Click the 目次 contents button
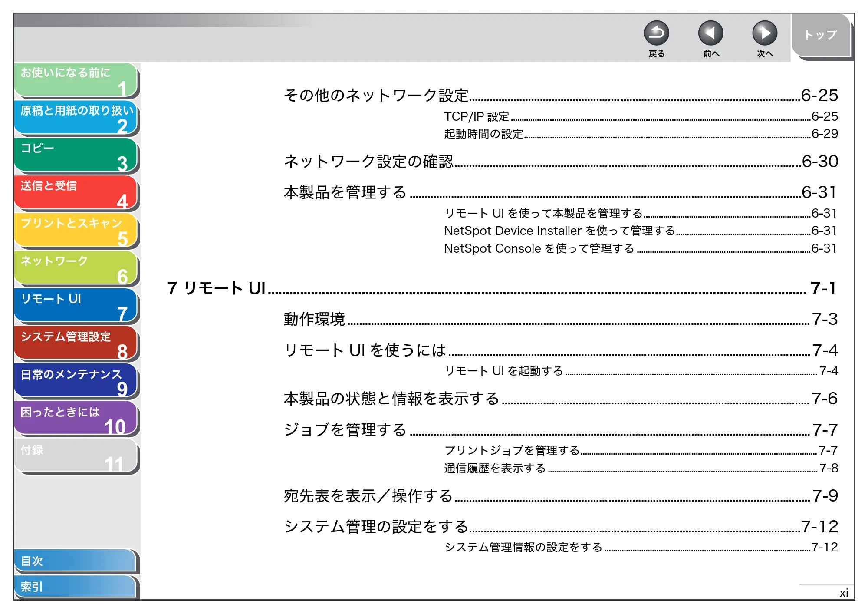This screenshot has width=868, height=614. (x=76, y=561)
